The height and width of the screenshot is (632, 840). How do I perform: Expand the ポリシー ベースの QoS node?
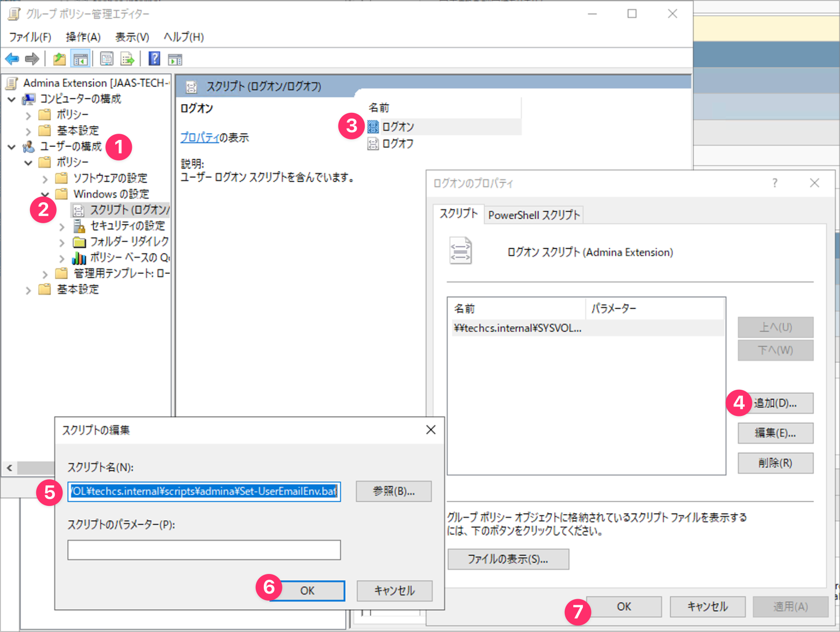62,258
